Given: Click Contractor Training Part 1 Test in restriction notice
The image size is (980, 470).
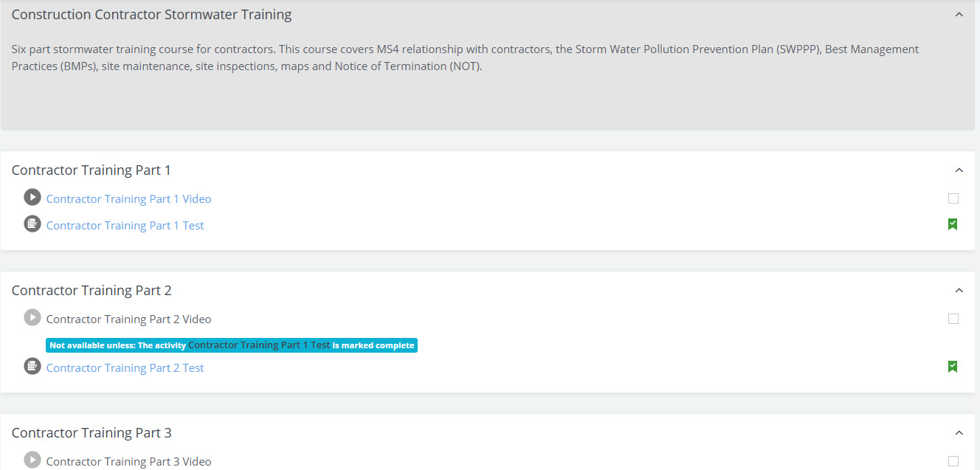Looking at the screenshot, I should [x=259, y=345].
